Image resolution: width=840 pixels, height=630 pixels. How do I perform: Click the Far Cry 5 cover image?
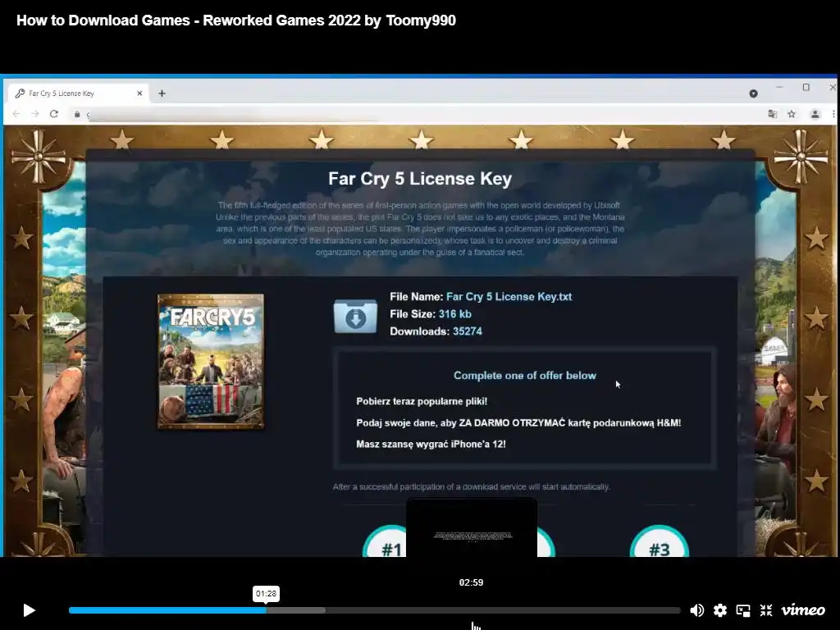[211, 362]
